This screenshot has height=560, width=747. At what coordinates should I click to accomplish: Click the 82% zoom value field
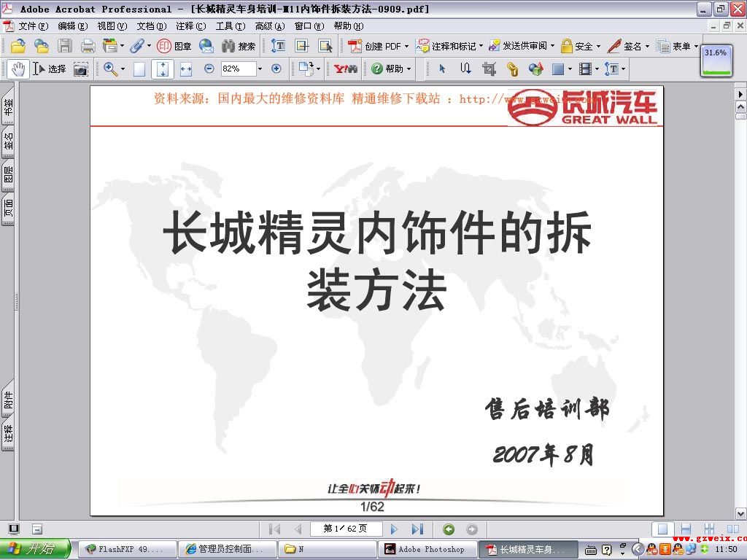click(x=239, y=69)
